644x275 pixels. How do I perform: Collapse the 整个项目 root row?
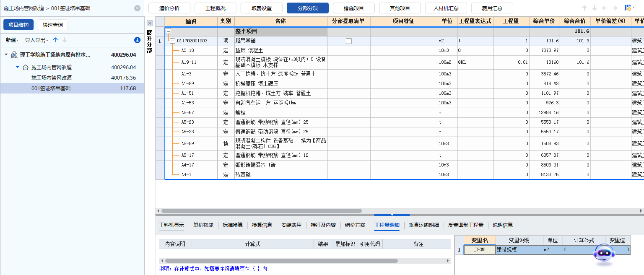click(x=169, y=31)
